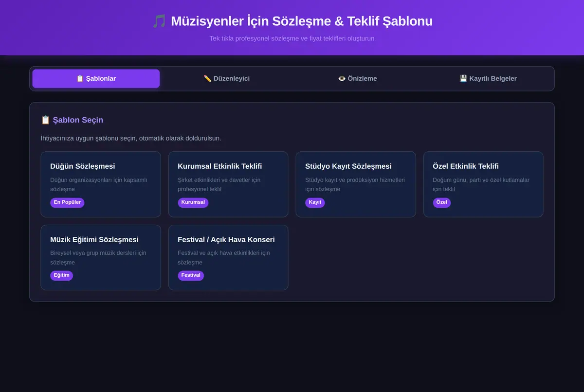Click description Festival ve açık hava etkinlikleri

pos(224,257)
